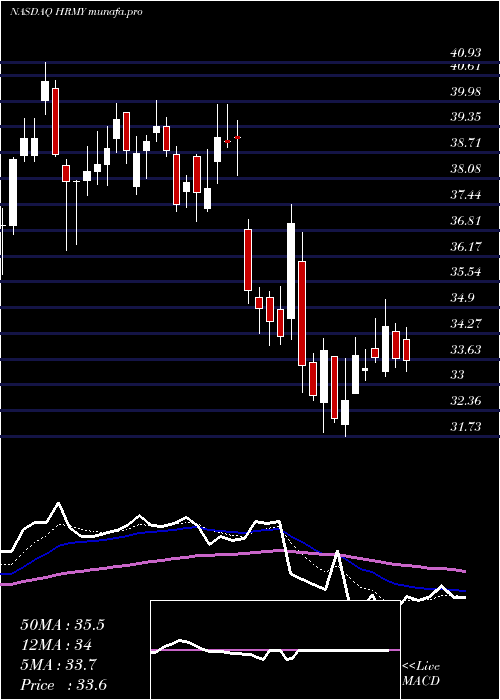Screen dimensions: 500x700
Task: Click the 31.73 price axis label
Action: (x=466, y=427)
